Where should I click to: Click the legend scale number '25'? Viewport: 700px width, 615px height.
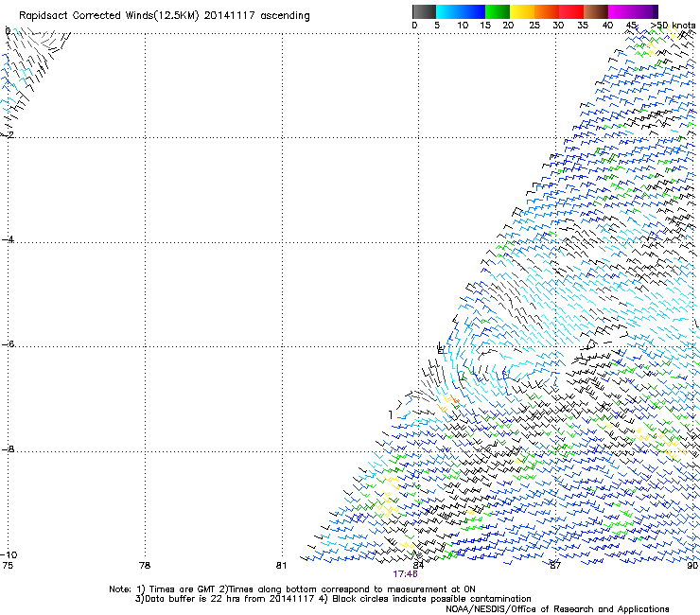click(534, 26)
